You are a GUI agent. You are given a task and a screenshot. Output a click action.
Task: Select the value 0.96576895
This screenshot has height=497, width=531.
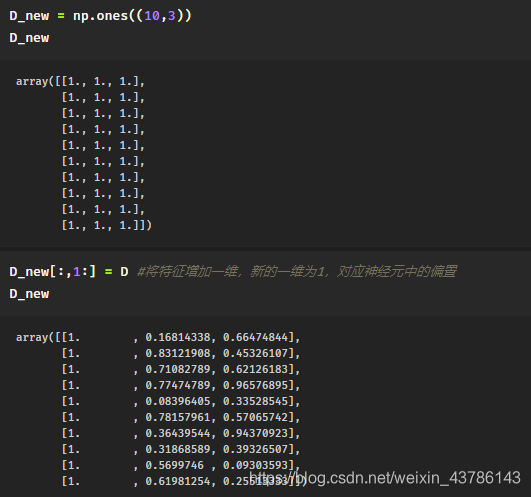[x=255, y=385]
